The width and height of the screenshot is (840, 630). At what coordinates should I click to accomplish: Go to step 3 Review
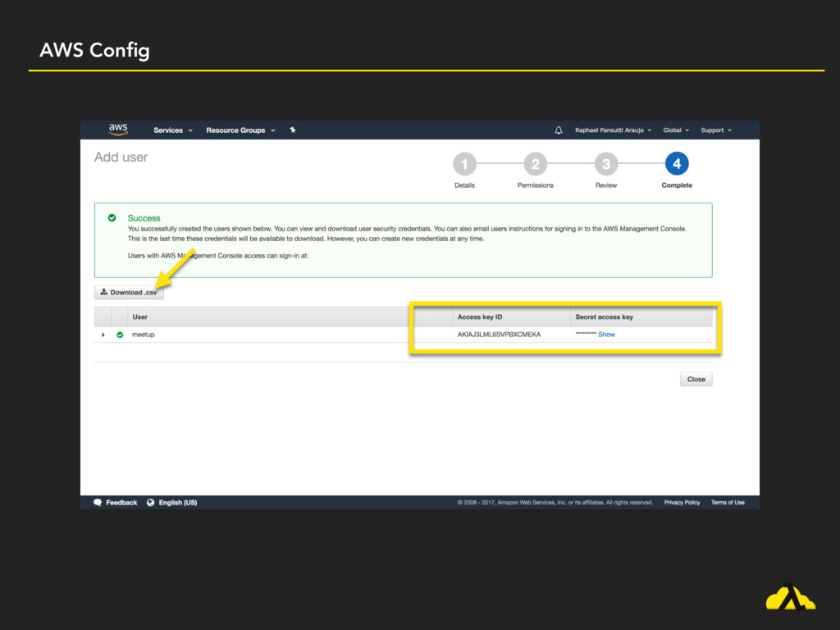(605, 164)
